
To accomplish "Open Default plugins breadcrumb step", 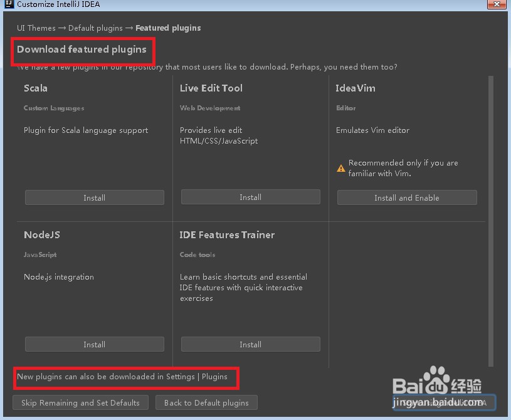I will [x=95, y=28].
